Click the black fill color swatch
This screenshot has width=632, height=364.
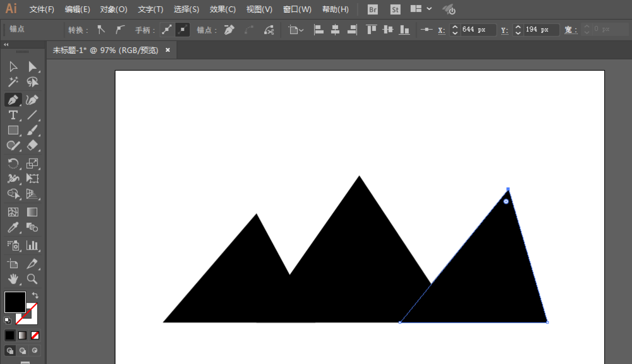coord(15,302)
